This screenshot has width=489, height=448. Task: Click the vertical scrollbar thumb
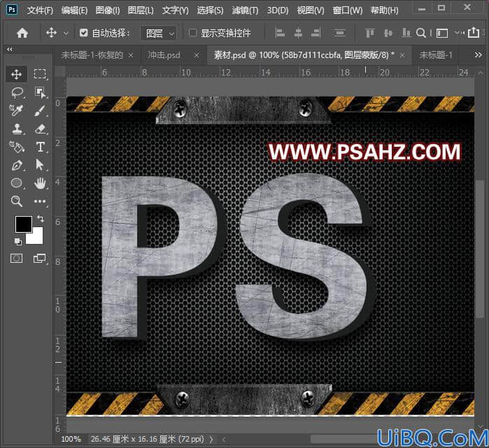click(480, 249)
